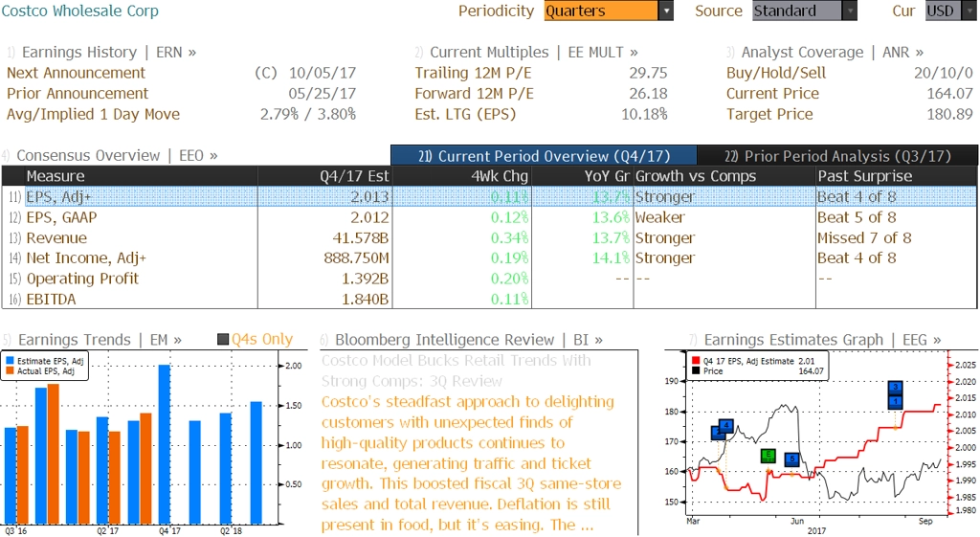
Task: Open the Periodicity dropdown arrow
Action: point(666,11)
